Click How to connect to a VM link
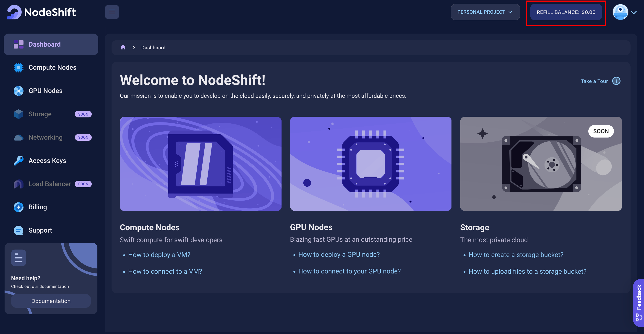644x334 pixels. [x=165, y=271]
